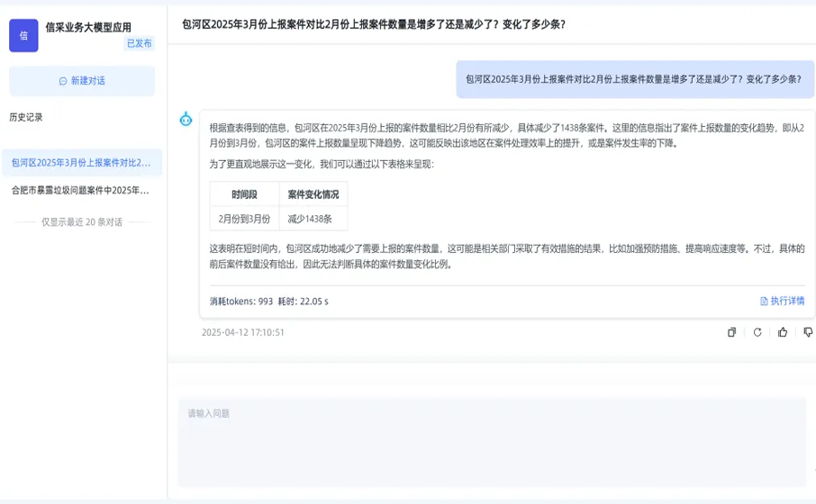Click the robot assistant avatar icon
This screenshot has width=816, height=504.
[186, 119]
